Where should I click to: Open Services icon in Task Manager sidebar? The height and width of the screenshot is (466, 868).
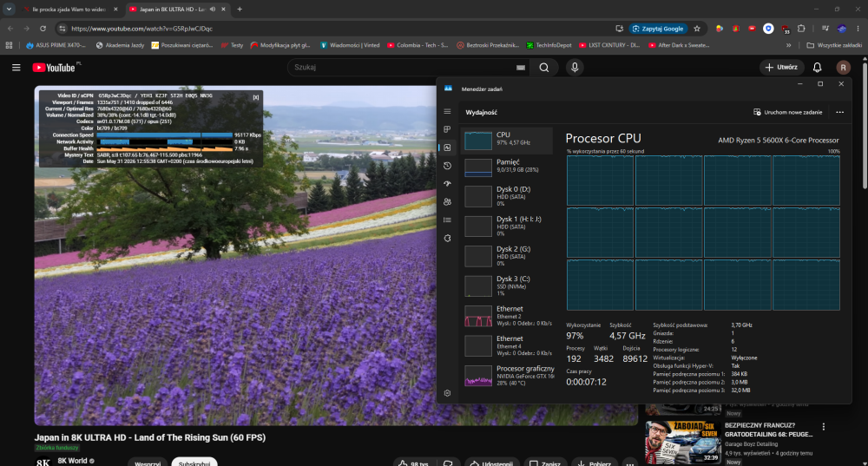(x=447, y=238)
